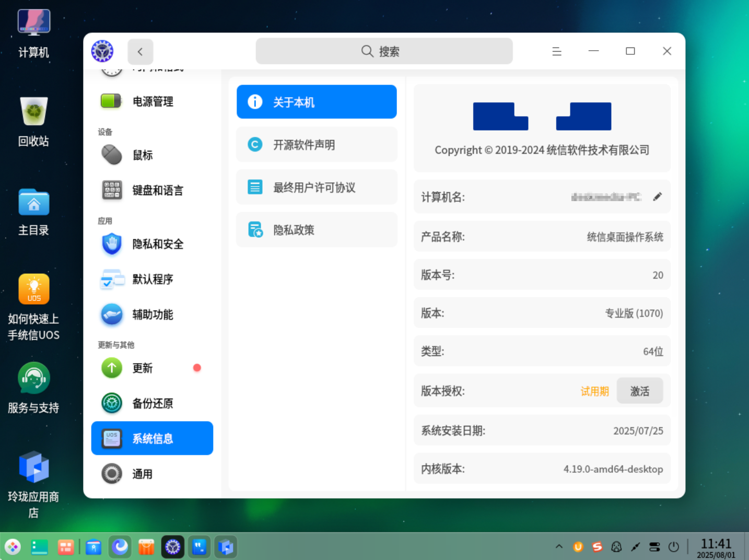Click the Linglong store cube taskbar icon
The height and width of the screenshot is (560, 749).
click(226, 547)
